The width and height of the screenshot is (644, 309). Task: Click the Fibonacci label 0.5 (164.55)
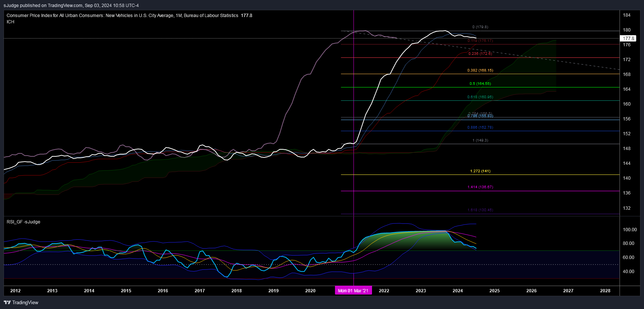click(480, 84)
